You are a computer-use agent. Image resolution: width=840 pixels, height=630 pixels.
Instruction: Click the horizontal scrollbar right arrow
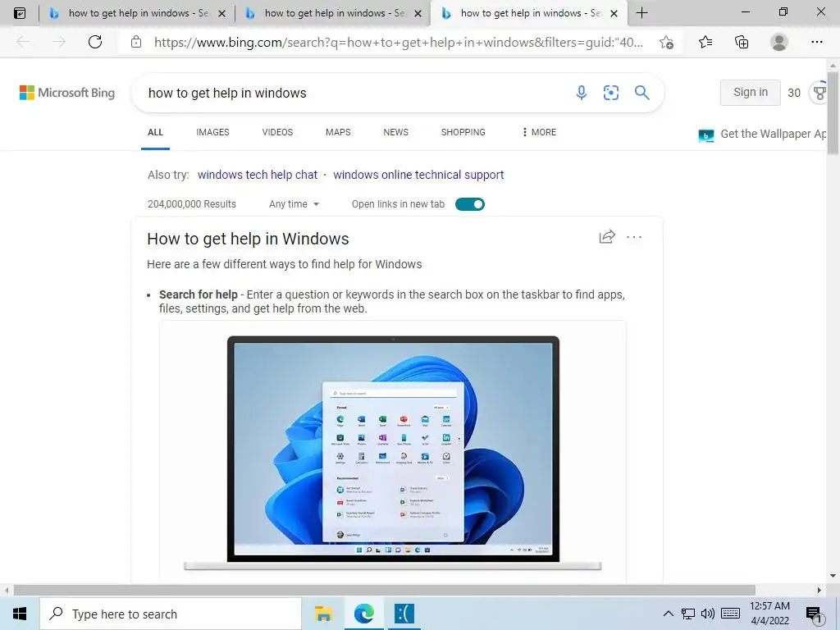click(x=819, y=591)
